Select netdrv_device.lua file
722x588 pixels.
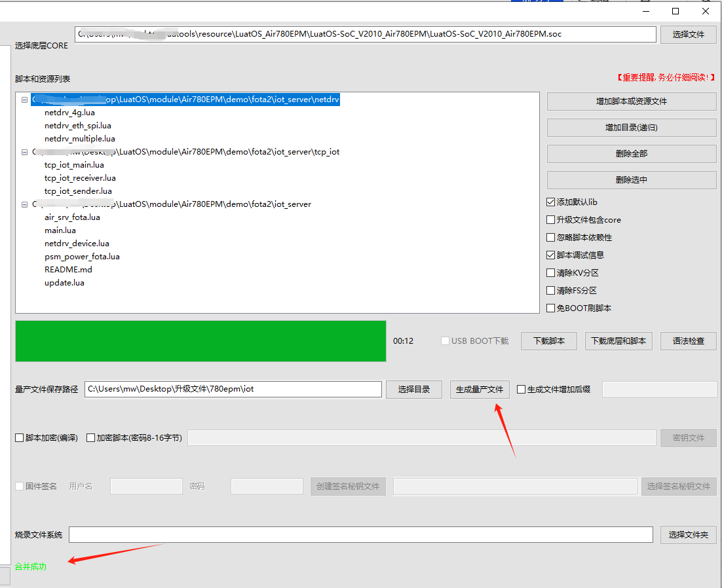pos(77,244)
